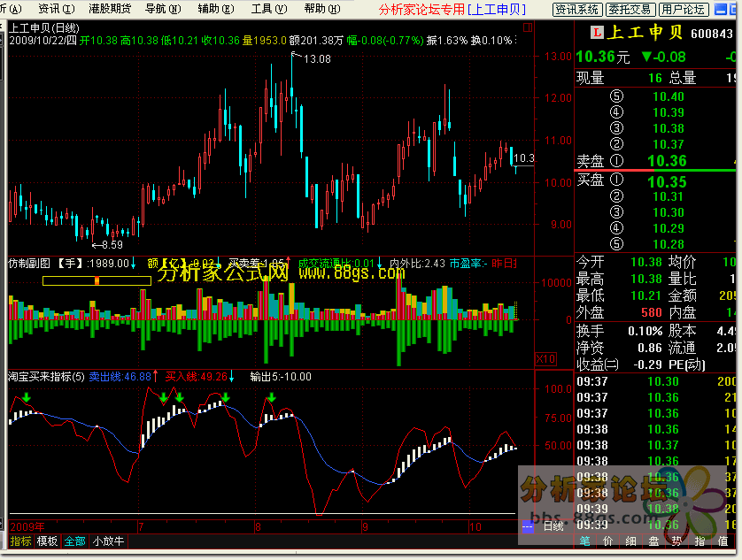Image resolution: width=742 pixels, height=560 pixels.
Task: Click the 13.08 high price marker
Action: point(317,59)
